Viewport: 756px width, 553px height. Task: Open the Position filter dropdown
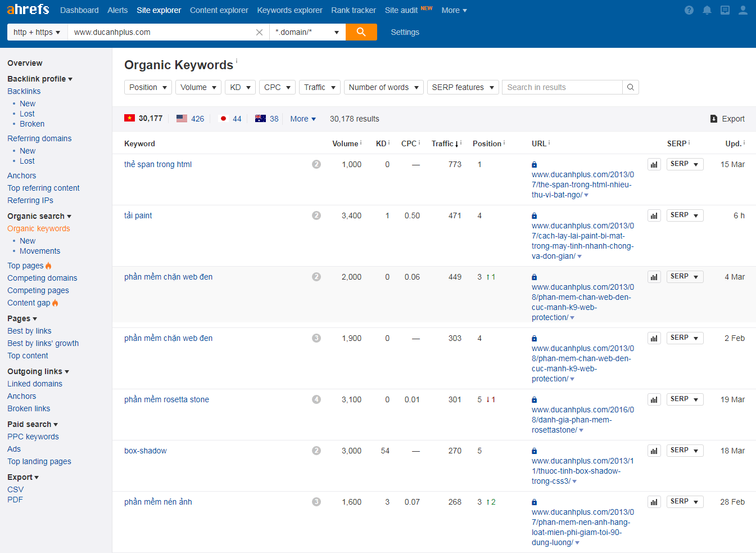point(148,87)
